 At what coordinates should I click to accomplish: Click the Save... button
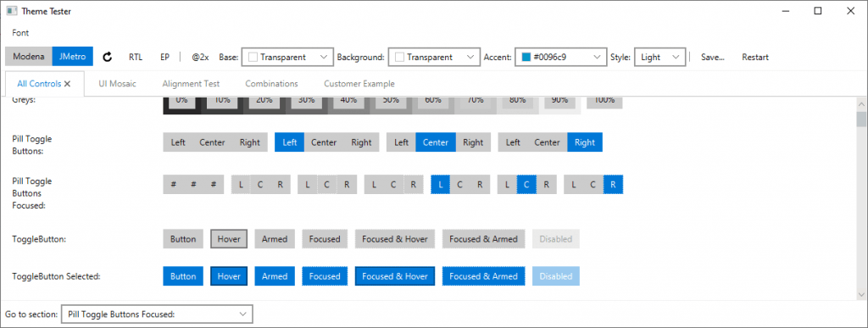712,57
